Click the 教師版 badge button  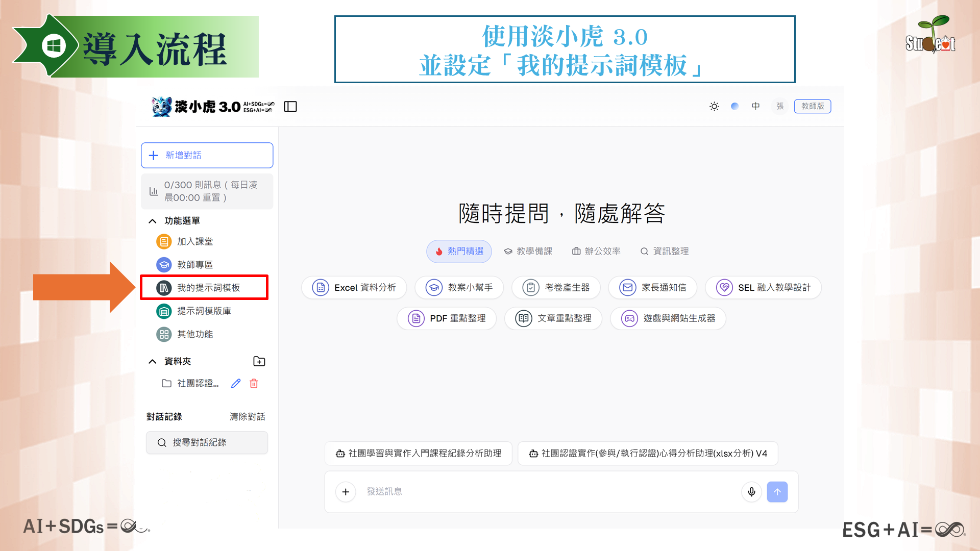coord(813,106)
